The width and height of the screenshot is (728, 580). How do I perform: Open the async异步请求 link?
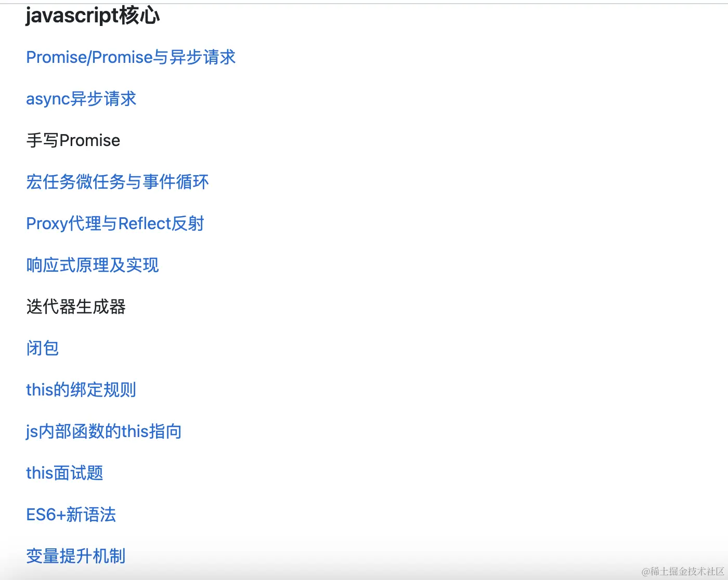[81, 99]
